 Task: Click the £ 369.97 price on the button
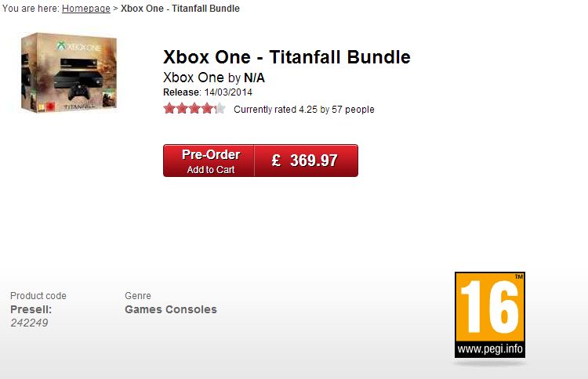[x=305, y=161]
